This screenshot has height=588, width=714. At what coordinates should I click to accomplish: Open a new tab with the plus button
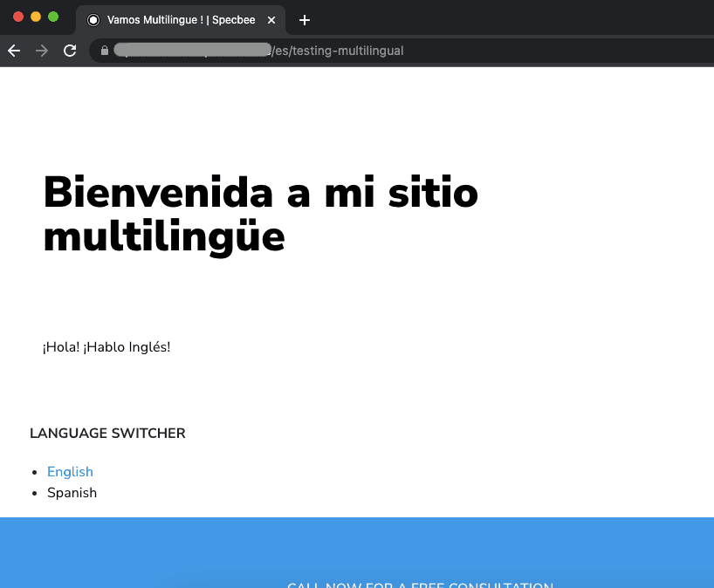click(305, 20)
